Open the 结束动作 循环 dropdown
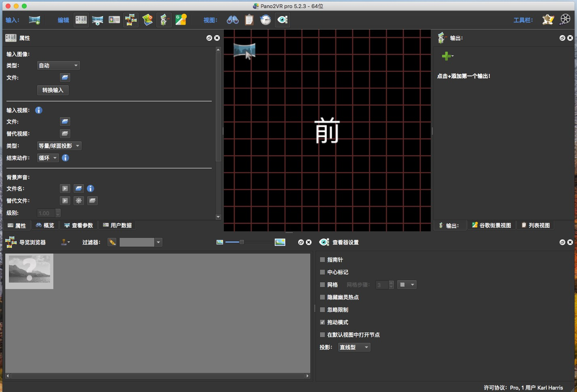The width and height of the screenshot is (577, 392). point(48,158)
